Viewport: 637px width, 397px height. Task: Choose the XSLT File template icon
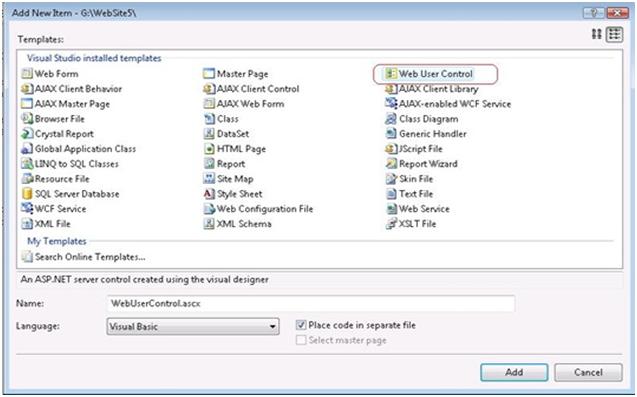point(391,224)
